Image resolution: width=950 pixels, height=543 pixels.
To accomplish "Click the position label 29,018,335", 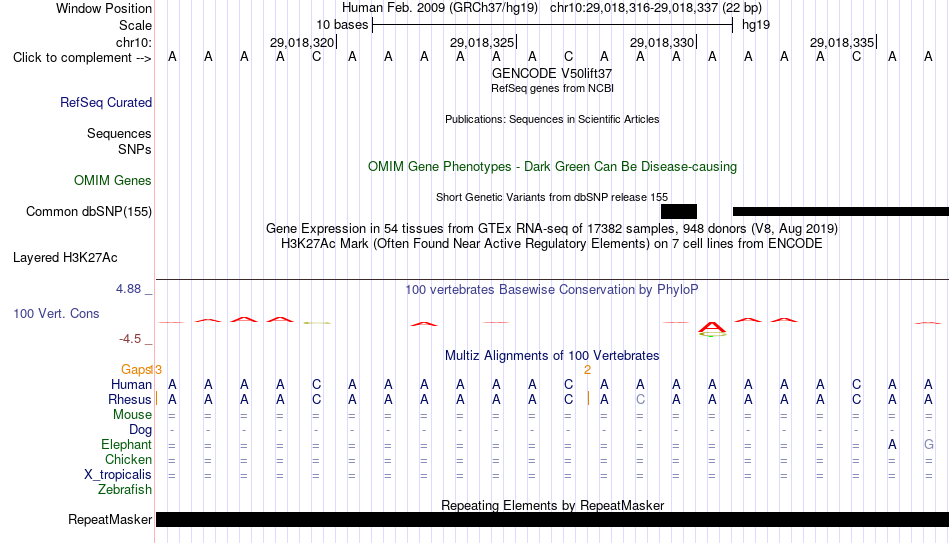I will point(842,42).
